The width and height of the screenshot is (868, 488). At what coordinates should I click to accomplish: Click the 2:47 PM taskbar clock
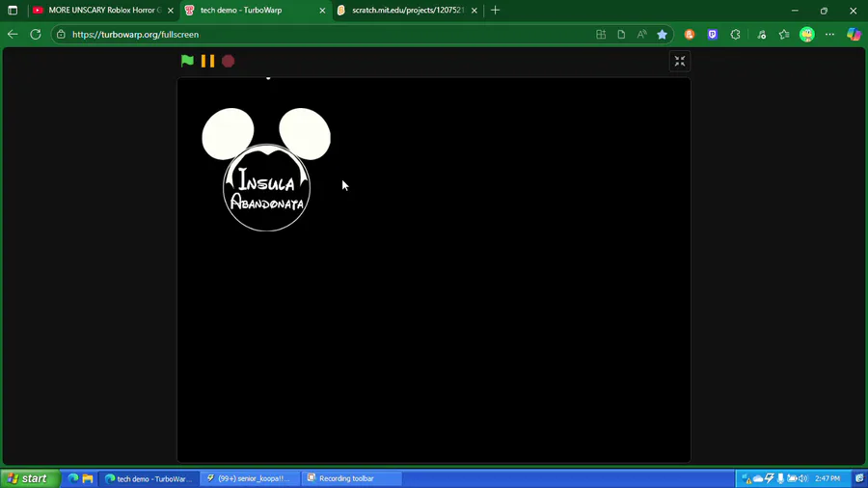(827, 478)
